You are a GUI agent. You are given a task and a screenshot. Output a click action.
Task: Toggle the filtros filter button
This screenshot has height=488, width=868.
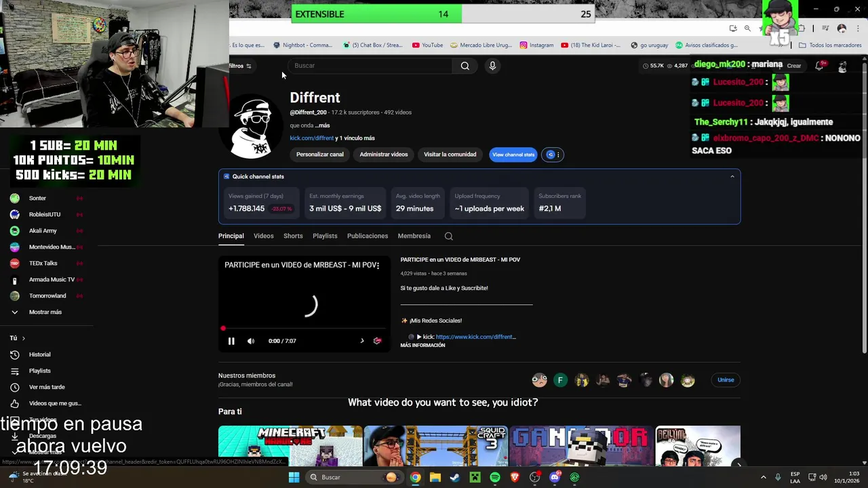[x=239, y=66]
